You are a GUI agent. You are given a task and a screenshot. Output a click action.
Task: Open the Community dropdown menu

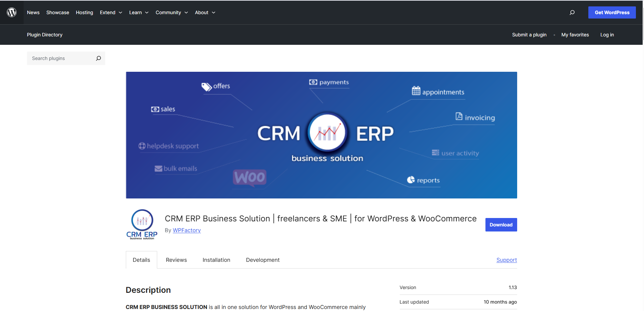tap(171, 12)
